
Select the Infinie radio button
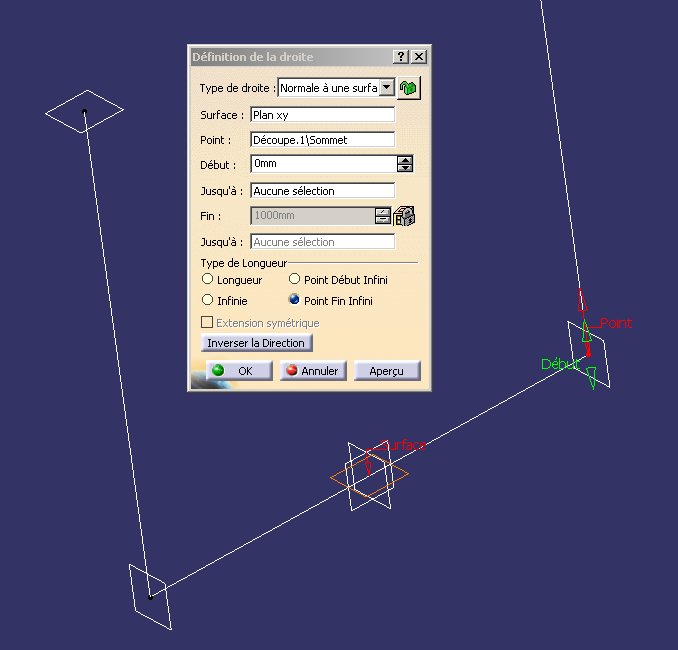coord(208,300)
